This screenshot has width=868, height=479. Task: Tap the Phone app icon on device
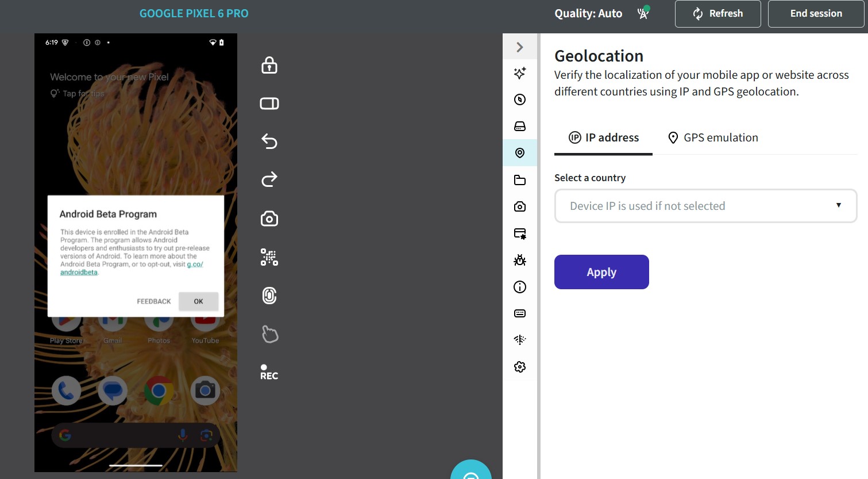[x=66, y=391]
